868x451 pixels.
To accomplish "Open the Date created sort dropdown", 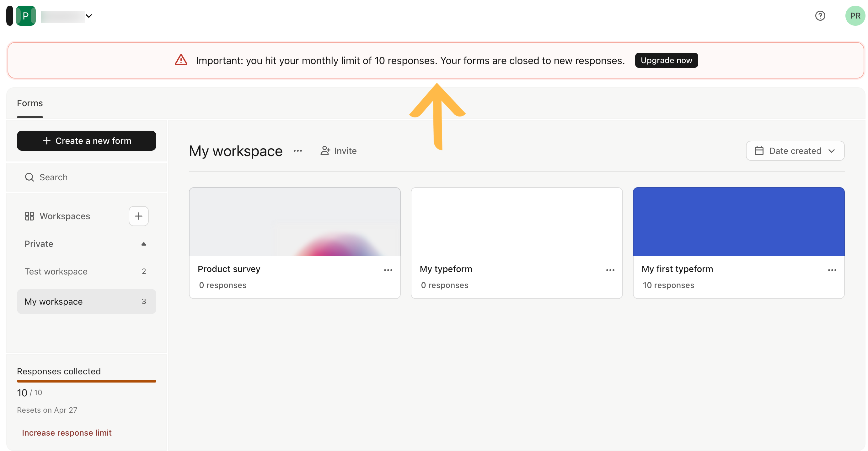I will coord(795,151).
